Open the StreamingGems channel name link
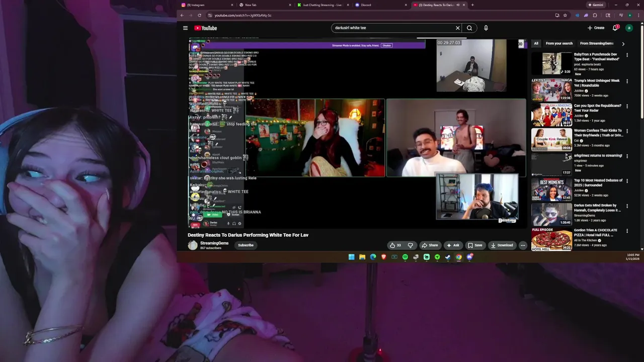Image resolution: width=644 pixels, height=362 pixels. pyautogui.click(x=214, y=243)
